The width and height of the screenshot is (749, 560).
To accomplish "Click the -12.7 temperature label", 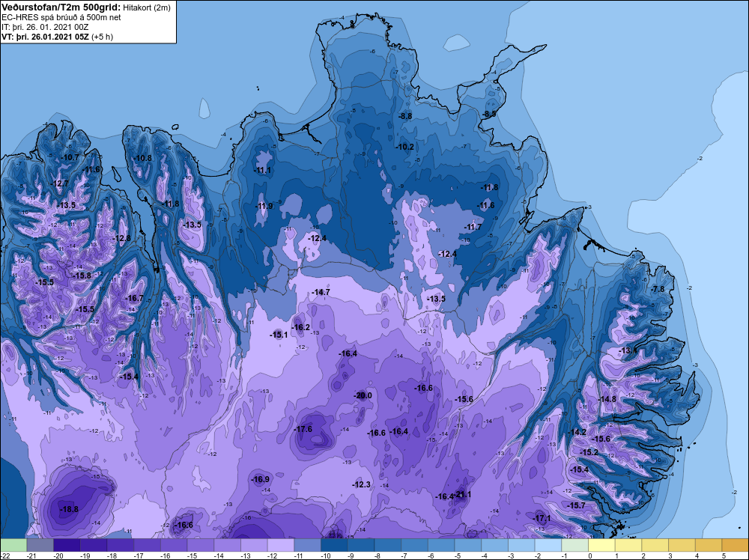I will 60,183.
